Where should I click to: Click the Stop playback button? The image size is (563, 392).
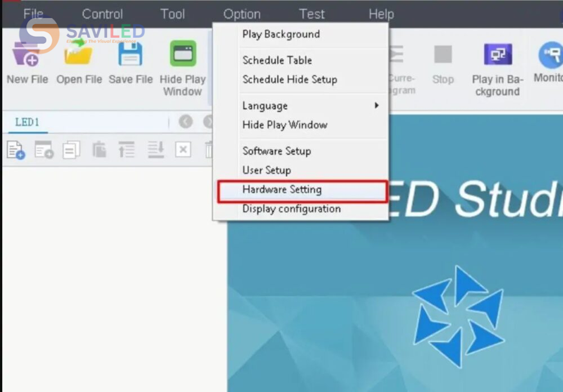coord(443,55)
